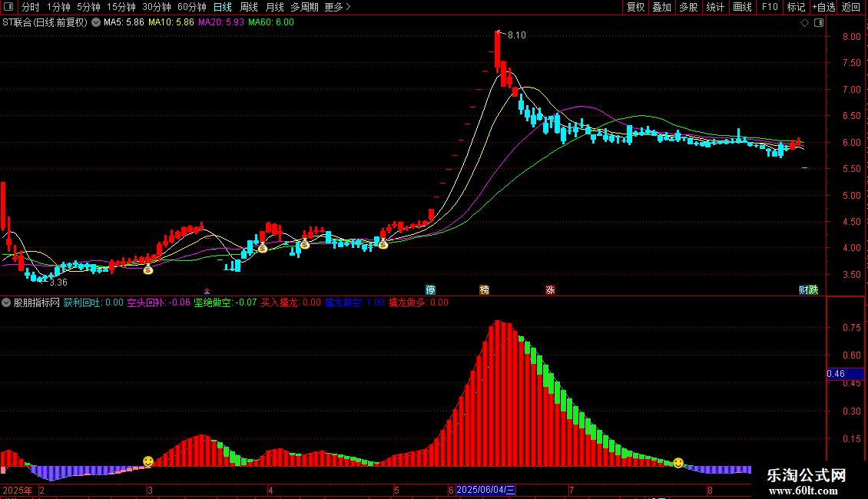Open the round dropdown beside ST联合 title
Viewport: 868px width, 499px height.
tap(96, 23)
